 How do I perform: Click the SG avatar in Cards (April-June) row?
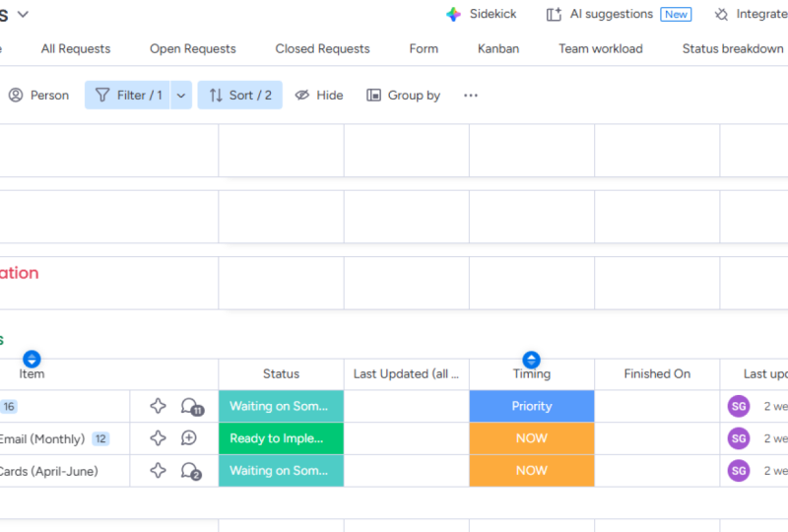coord(738,470)
